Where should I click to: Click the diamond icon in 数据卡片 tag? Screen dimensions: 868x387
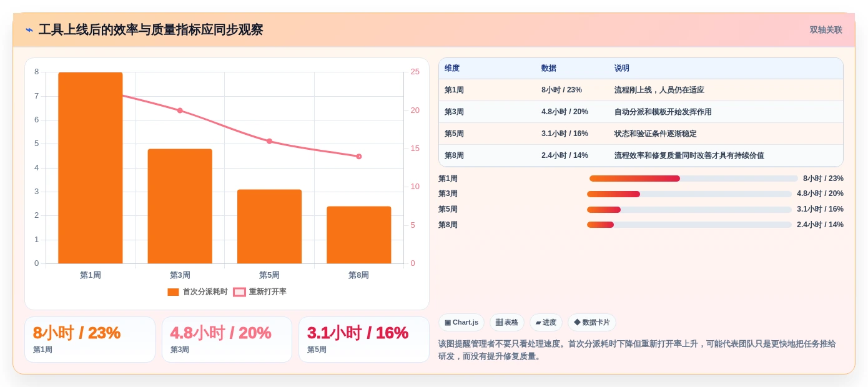click(577, 323)
